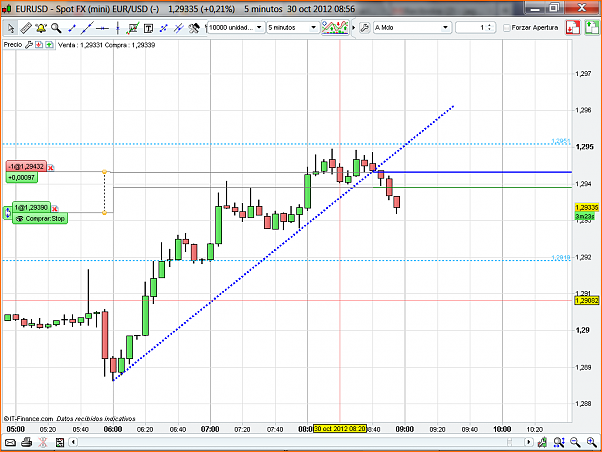Image resolution: width=602 pixels, height=452 pixels.
Task: Activate the magnifier zoom tool in toolbar
Action: coord(56,28)
